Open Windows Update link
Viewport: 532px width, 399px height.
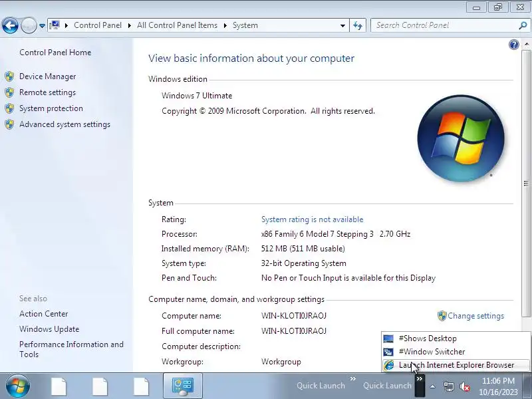(49, 329)
